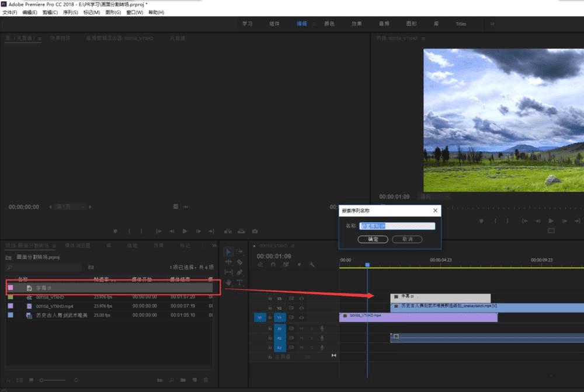The image size is (584, 392).
Task: Toggle V3 track output eye icon
Action: click(301, 298)
